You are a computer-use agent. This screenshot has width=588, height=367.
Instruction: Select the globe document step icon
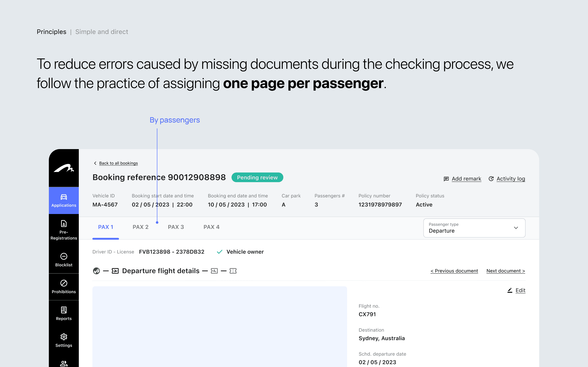(96, 271)
